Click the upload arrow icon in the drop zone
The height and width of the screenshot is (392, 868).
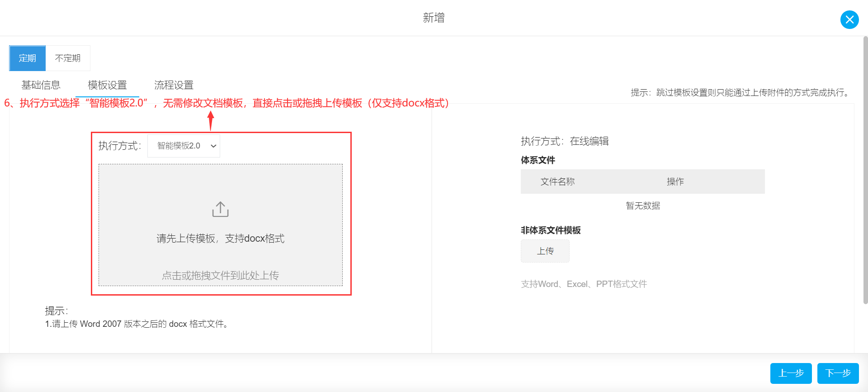(221, 209)
